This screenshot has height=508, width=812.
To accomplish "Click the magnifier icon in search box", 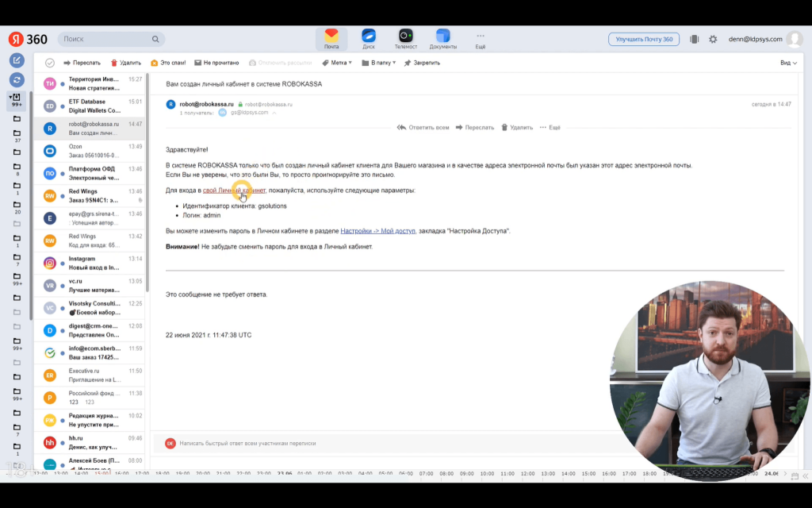I will click(x=155, y=39).
